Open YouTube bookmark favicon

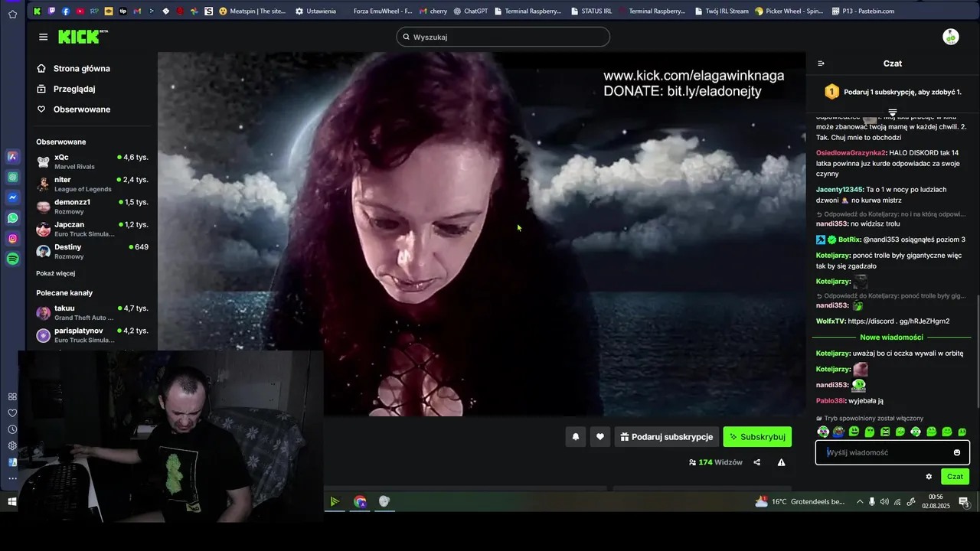(80, 11)
